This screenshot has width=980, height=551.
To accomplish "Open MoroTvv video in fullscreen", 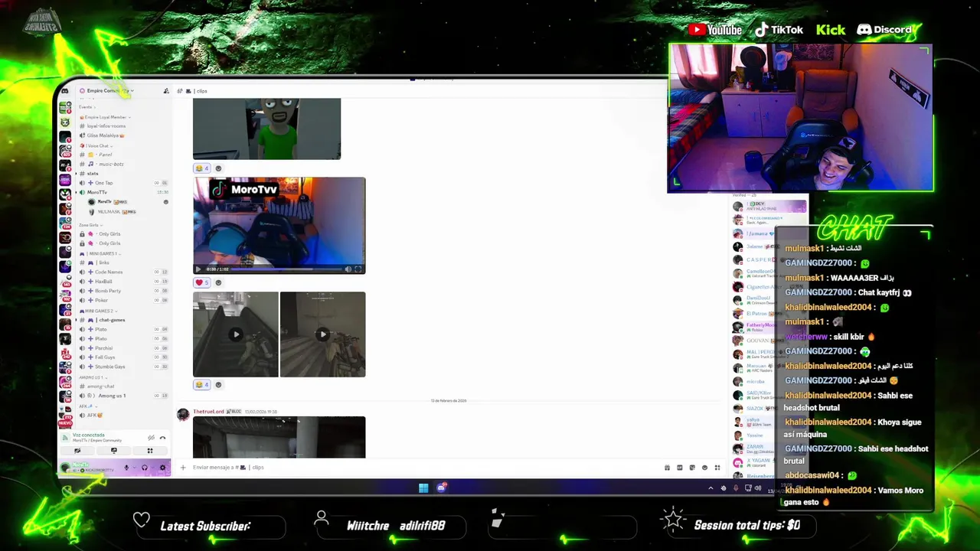I will (x=358, y=269).
